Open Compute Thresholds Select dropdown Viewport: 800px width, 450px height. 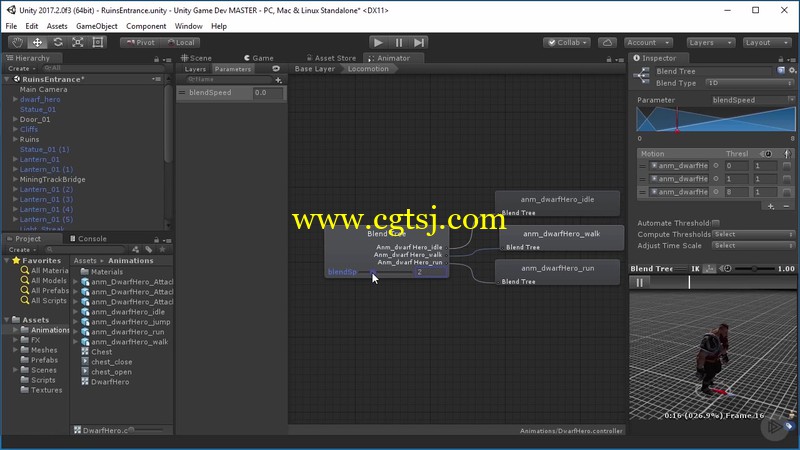tap(753, 234)
